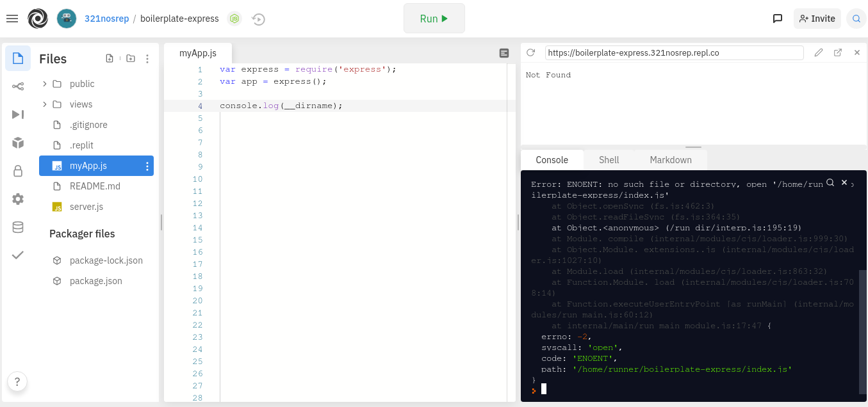Click the Run button

tap(434, 18)
